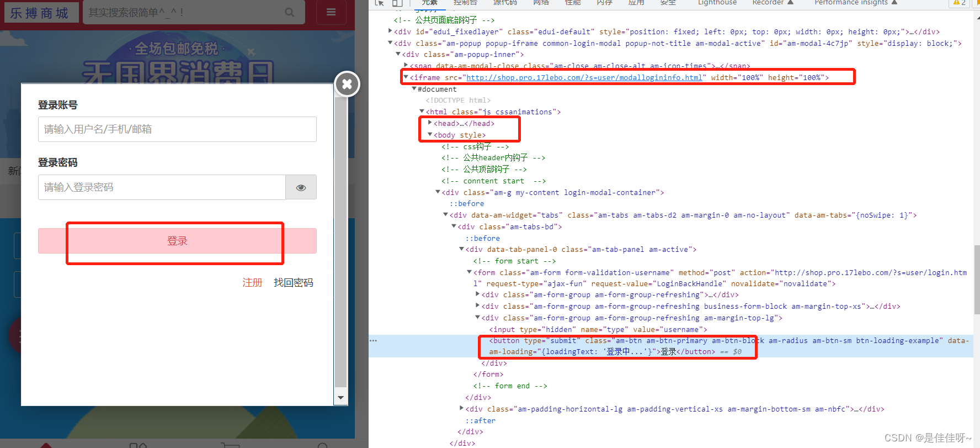Select the submit button element line
The width and height of the screenshot is (980, 448).
click(670, 346)
